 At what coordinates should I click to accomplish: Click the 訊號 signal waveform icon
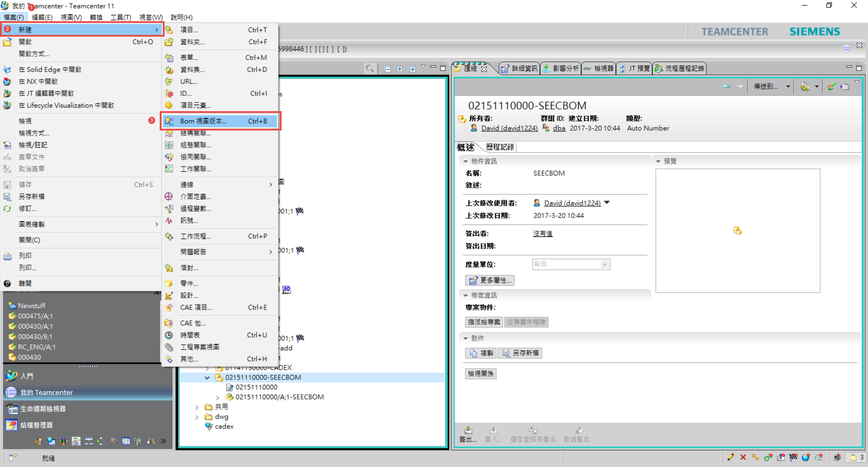click(x=169, y=220)
